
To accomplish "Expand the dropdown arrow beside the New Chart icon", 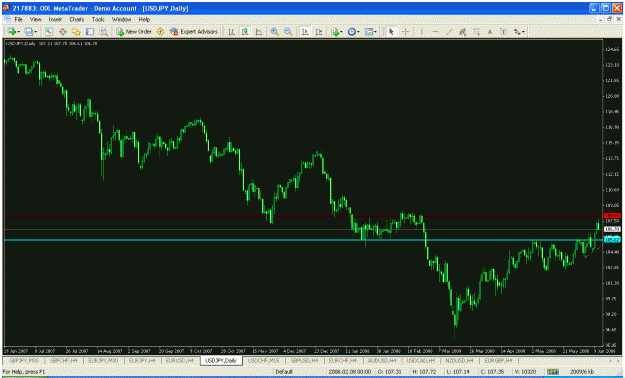I will (x=19, y=32).
